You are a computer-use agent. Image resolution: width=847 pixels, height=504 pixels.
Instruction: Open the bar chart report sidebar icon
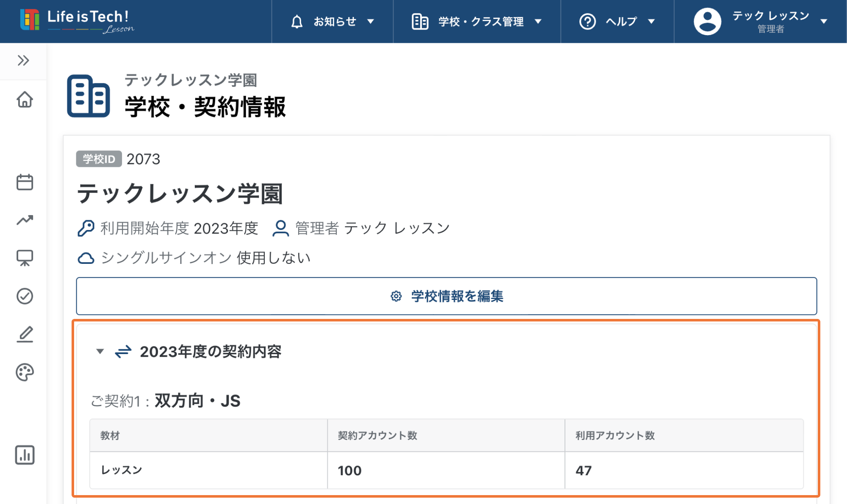(x=25, y=455)
